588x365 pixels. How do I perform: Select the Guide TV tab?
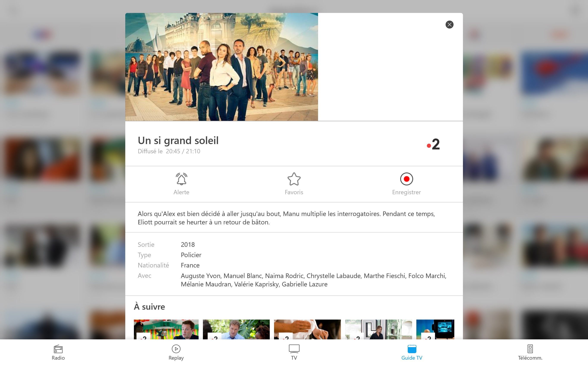[412, 353]
